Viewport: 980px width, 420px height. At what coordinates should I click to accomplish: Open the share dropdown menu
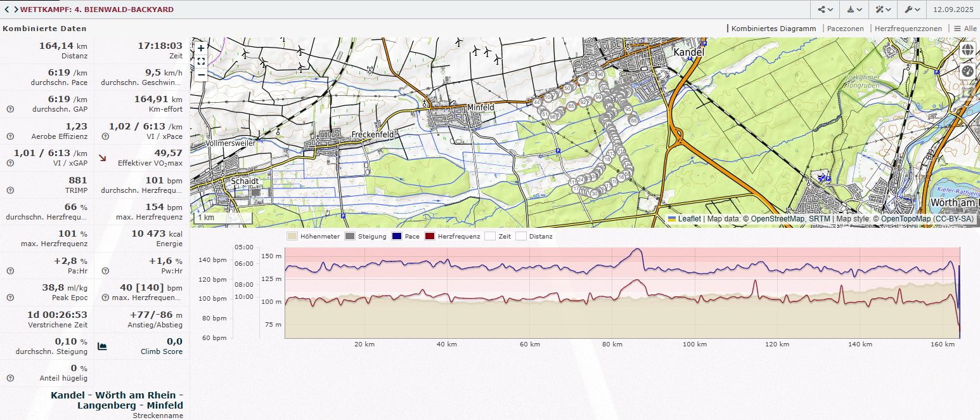(x=825, y=10)
